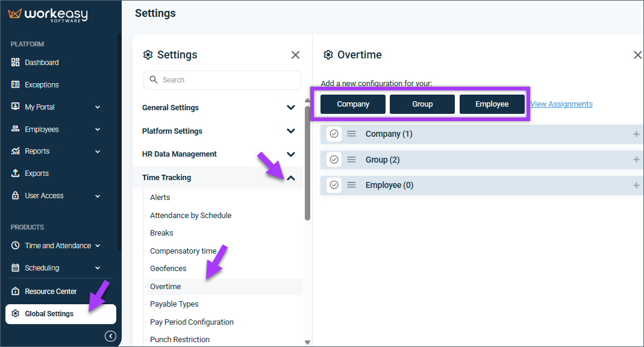Open Resource Center home icon
Screen dimensions: 644x347
tap(15, 291)
